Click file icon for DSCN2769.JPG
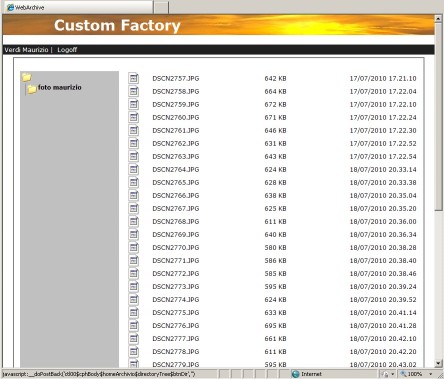This screenshot has height=379, width=444. [134, 234]
